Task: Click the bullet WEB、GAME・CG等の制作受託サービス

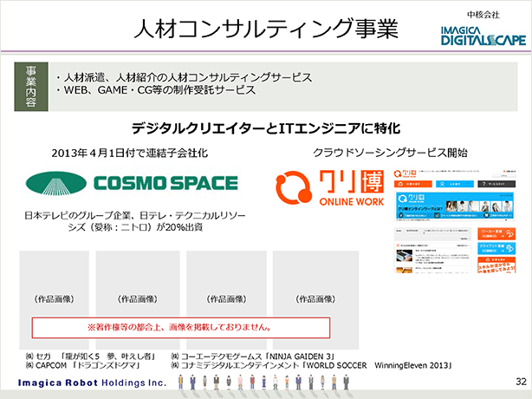Action: point(155,90)
